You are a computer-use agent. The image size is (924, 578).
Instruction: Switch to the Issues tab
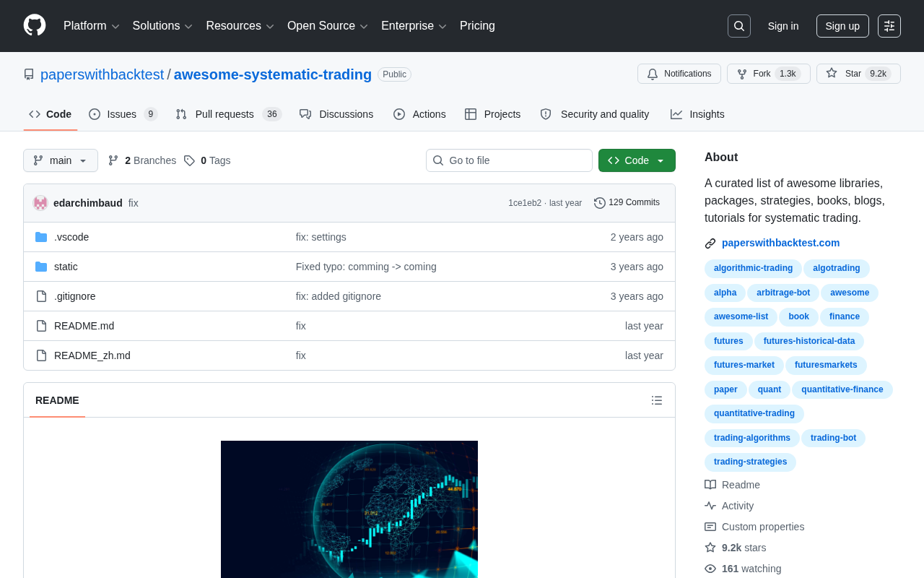click(x=123, y=114)
